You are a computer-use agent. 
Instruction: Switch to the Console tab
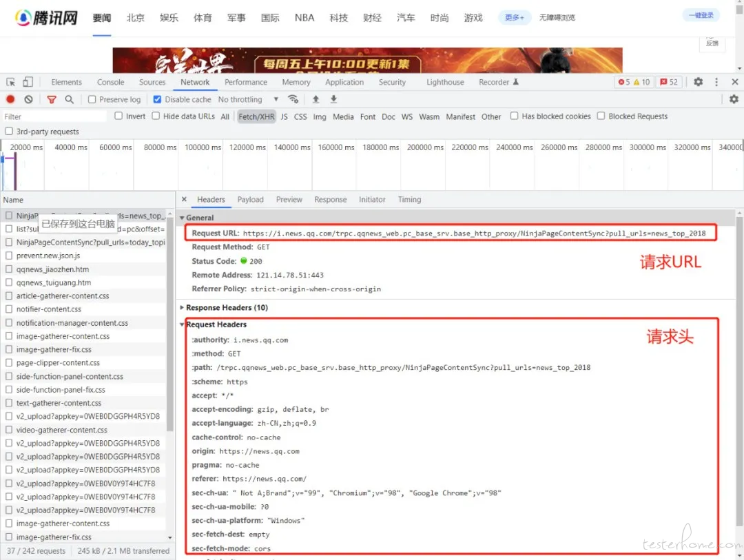tap(110, 82)
